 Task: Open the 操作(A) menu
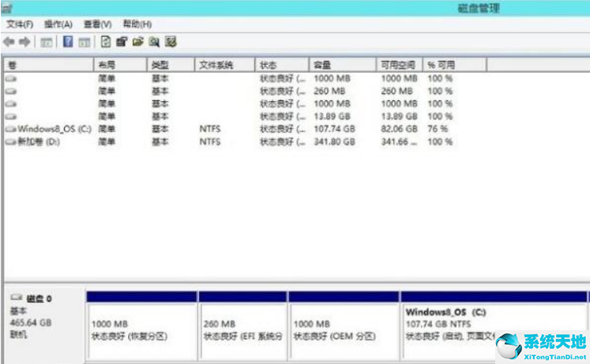pos(58,24)
